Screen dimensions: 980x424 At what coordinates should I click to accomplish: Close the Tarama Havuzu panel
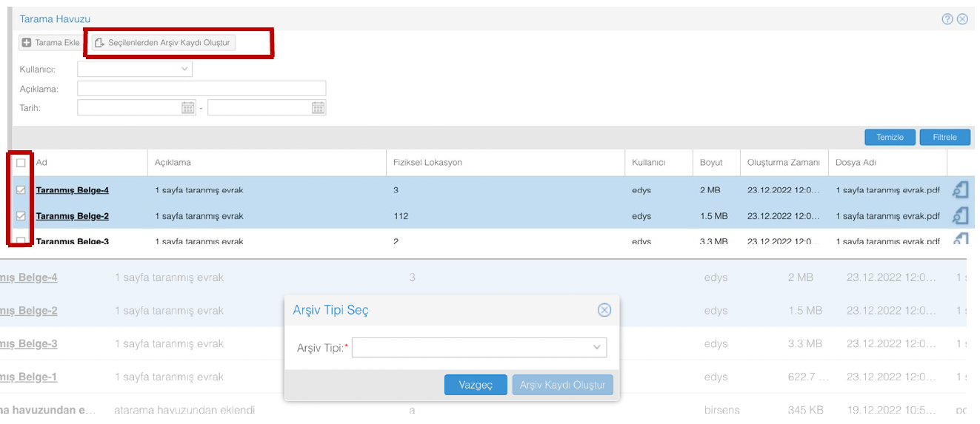(962, 19)
